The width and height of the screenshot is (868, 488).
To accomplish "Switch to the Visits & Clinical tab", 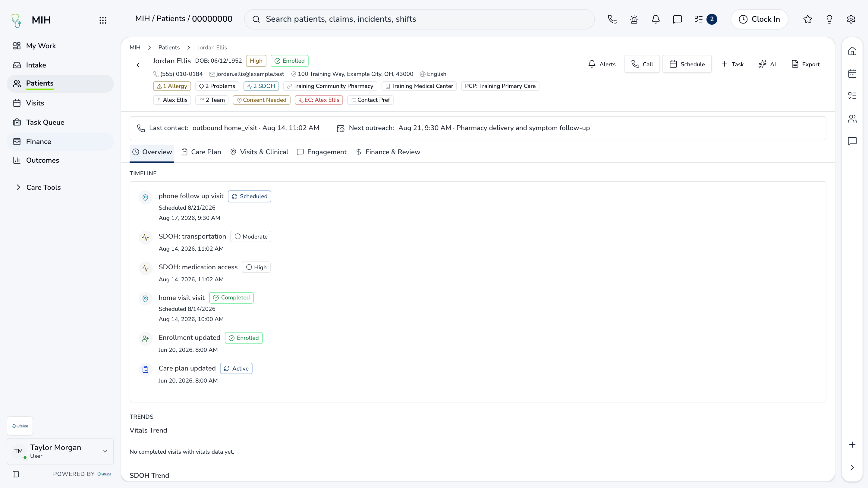I will point(259,152).
